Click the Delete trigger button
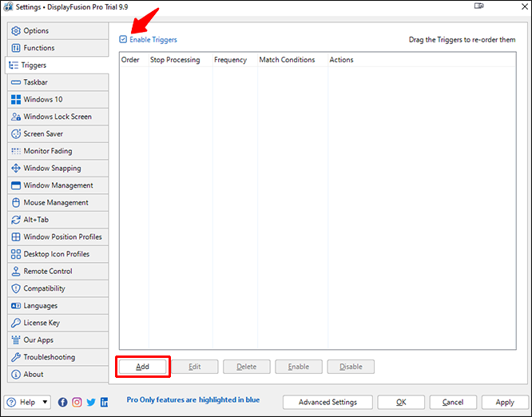 tap(247, 367)
